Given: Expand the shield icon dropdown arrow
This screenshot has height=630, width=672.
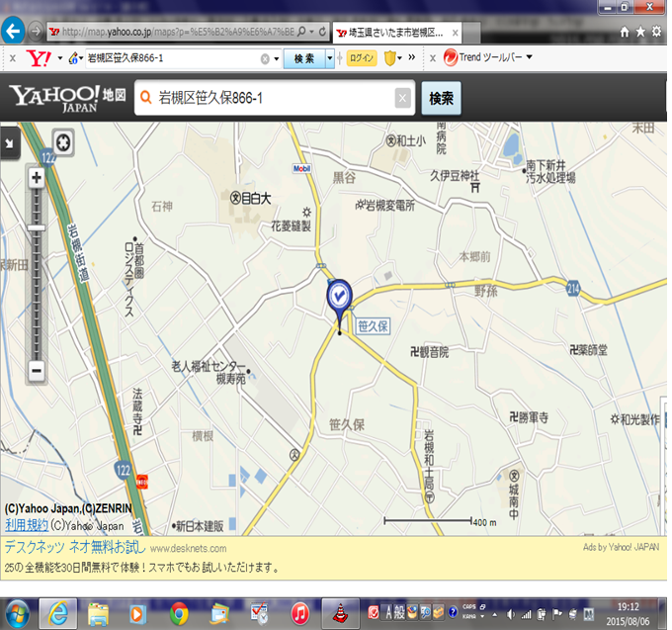Looking at the screenshot, I should point(399,57).
